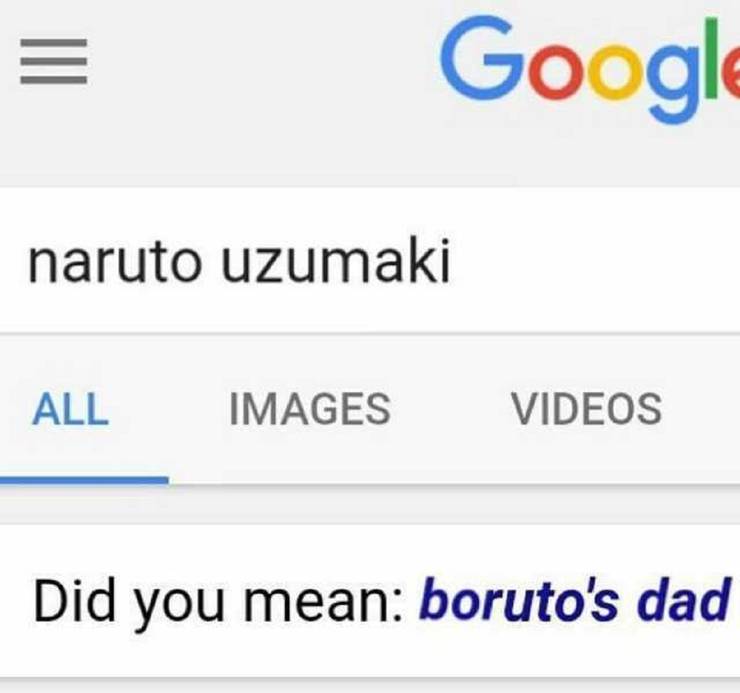740x693 pixels.
Task: Switch to the VIDEOS tab
Action: coord(586,409)
